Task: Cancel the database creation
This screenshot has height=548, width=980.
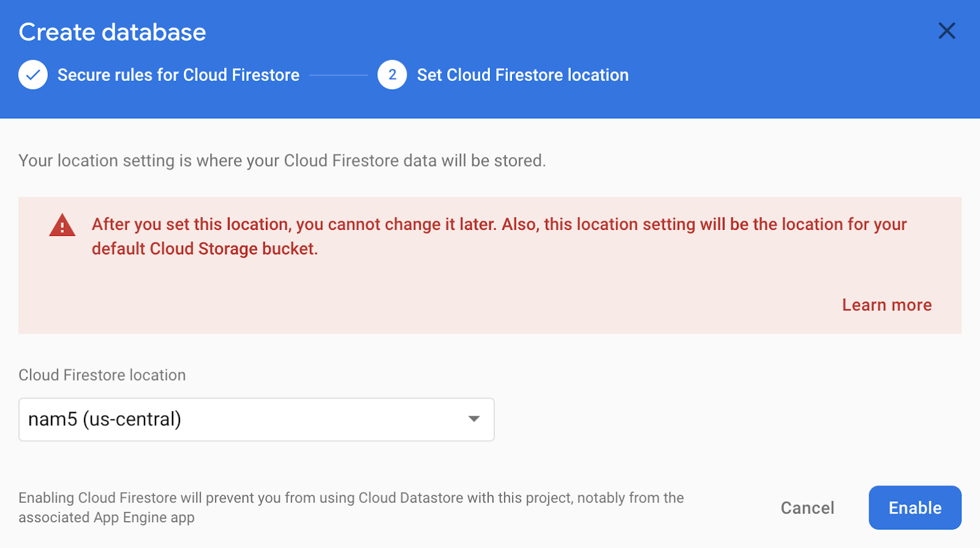Action: click(807, 508)
